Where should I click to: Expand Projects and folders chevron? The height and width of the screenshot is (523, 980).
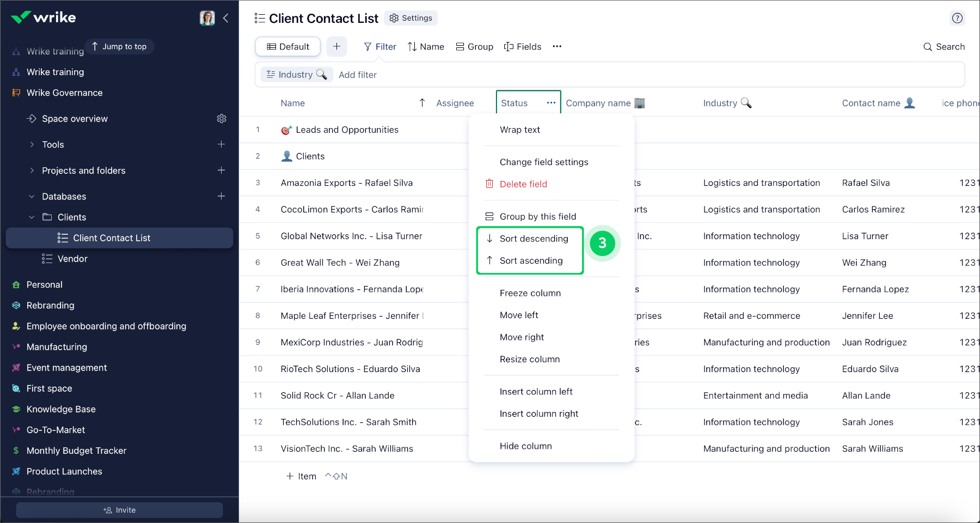(x=32, y=171)
